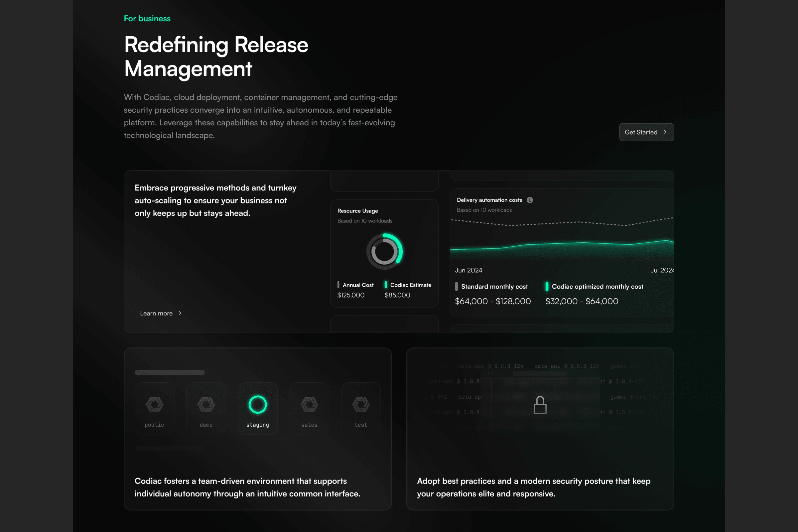Click the For business label
The width and height of the screenshot is (798, 532).
point(147,18)
